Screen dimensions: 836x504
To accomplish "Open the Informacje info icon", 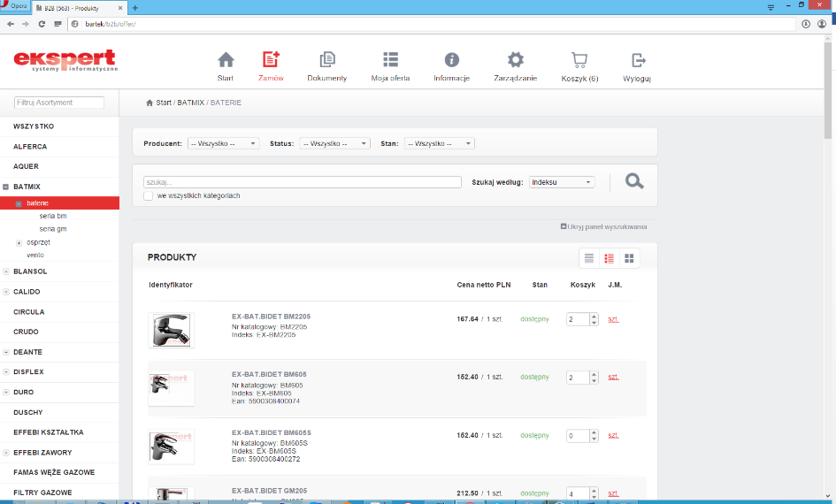I will coord(451,59).
